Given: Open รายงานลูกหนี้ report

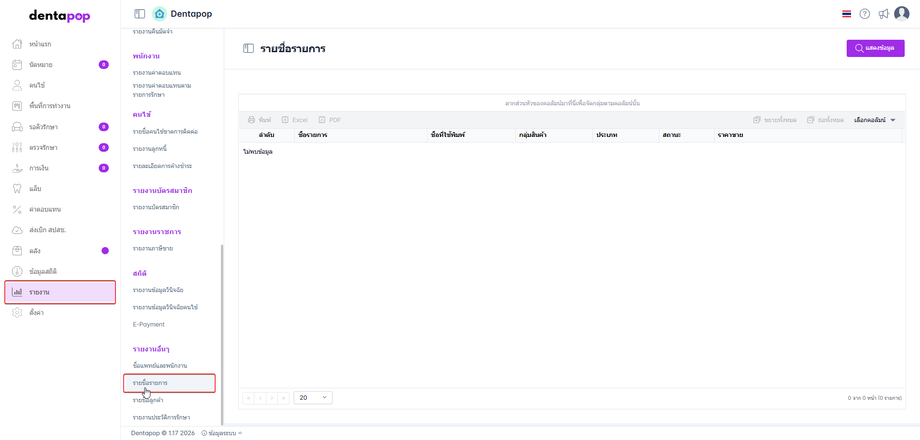Looking at the screenshot, I should [150, 149].
